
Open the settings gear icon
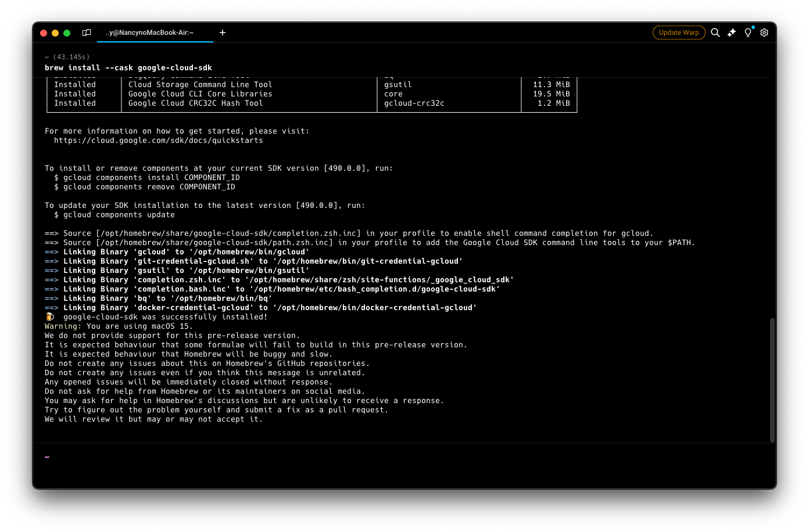pos(764,33)
